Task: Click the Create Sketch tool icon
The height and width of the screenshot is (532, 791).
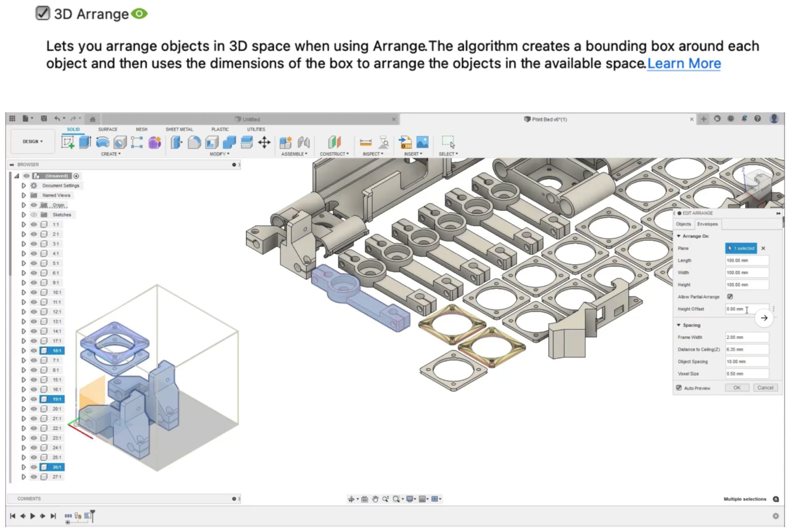Action: 68,142
